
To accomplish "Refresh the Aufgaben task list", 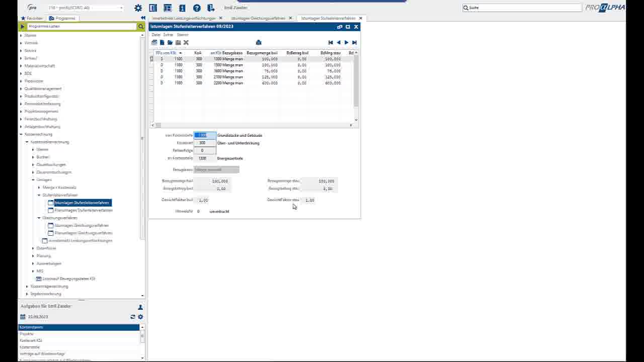I will click(133, 317).
